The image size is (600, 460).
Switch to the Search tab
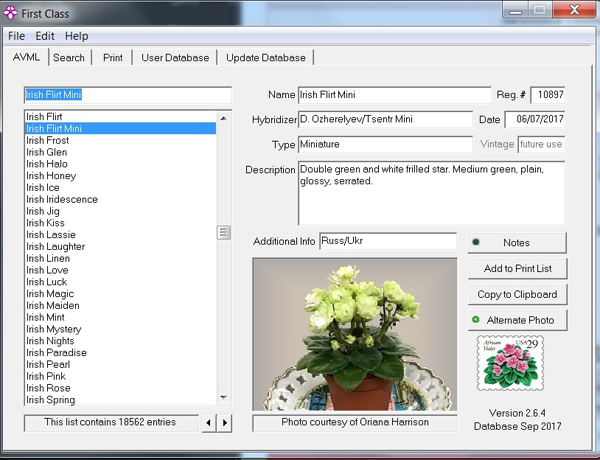coord(69,57)
